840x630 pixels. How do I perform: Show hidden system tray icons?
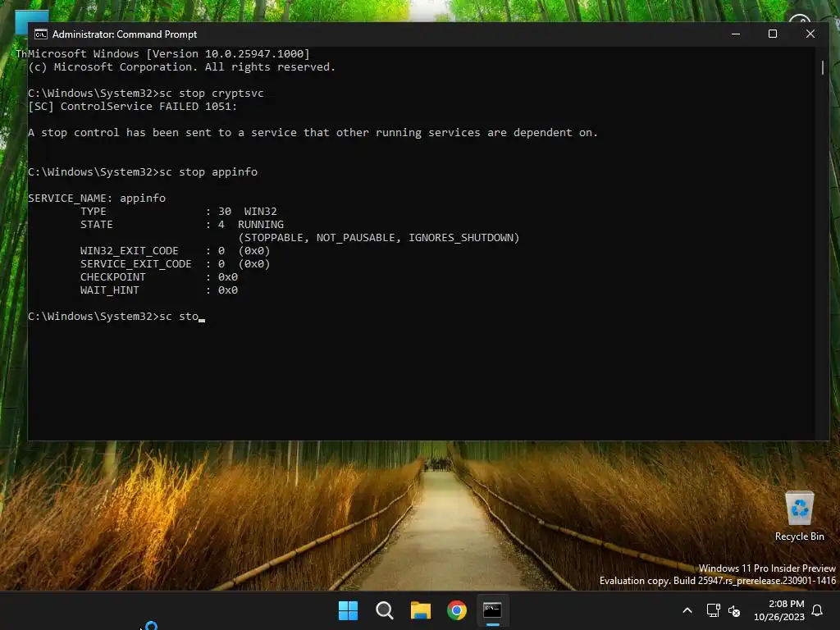(687, 610)
